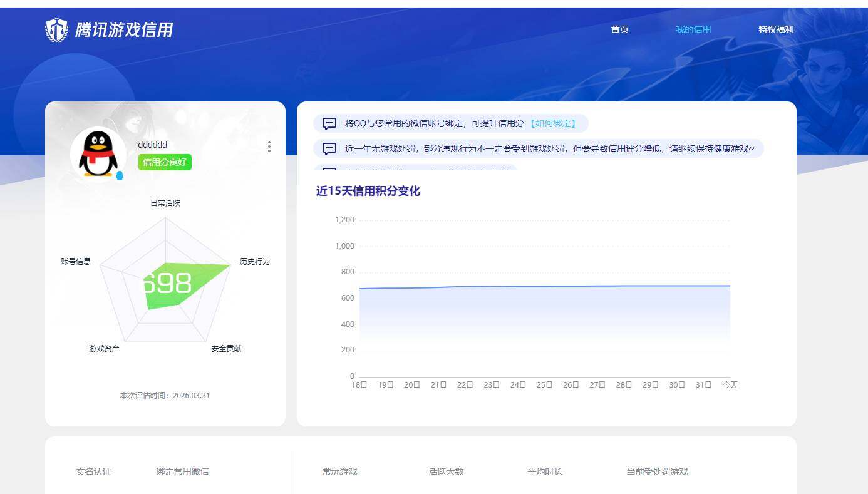The image size is (868, 494).
Task: Click the 800 y-axis value
Action: (348, 272)
